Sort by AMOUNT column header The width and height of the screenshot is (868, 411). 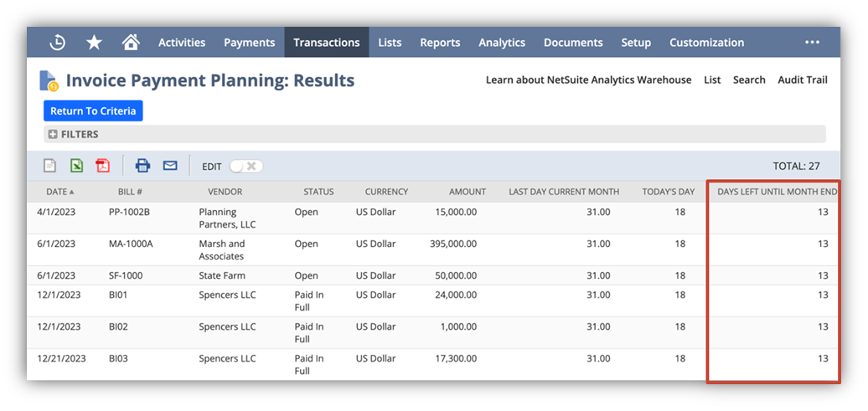pyautogui.click(x=468, y=192)
